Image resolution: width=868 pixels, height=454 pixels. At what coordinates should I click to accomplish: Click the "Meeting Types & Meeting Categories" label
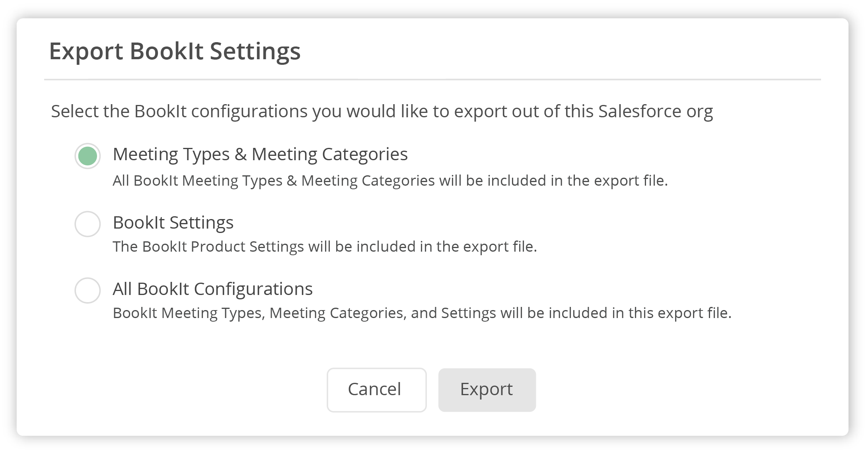260,154
